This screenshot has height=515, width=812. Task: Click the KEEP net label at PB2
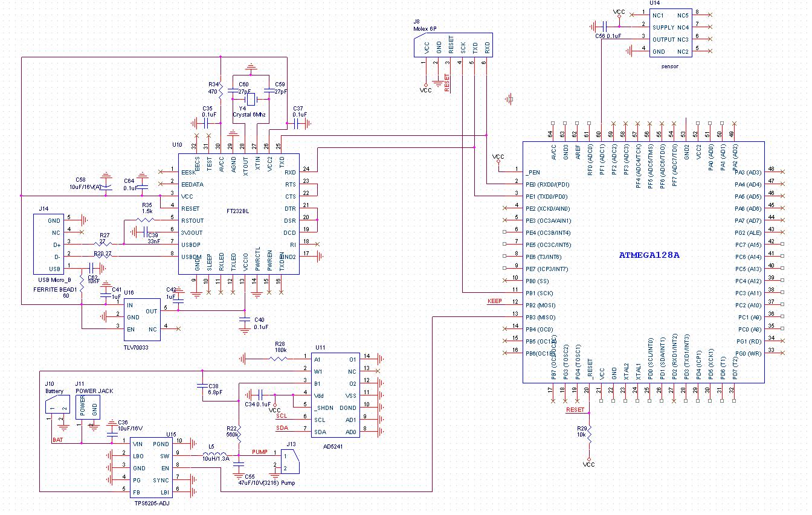click(495, 301)
